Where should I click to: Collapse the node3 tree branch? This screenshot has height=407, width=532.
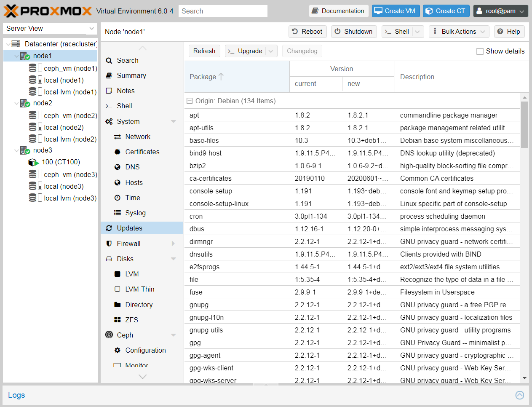[x=16, y=150]
